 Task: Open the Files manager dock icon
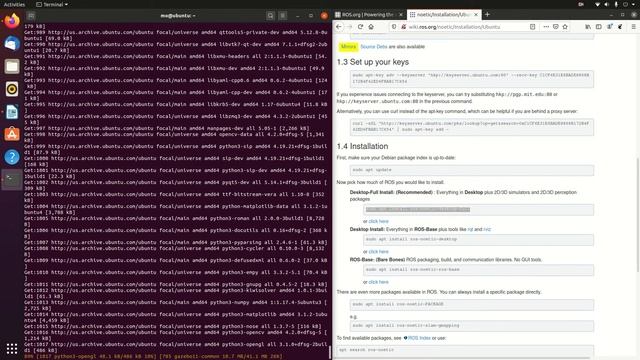[12, 66]
